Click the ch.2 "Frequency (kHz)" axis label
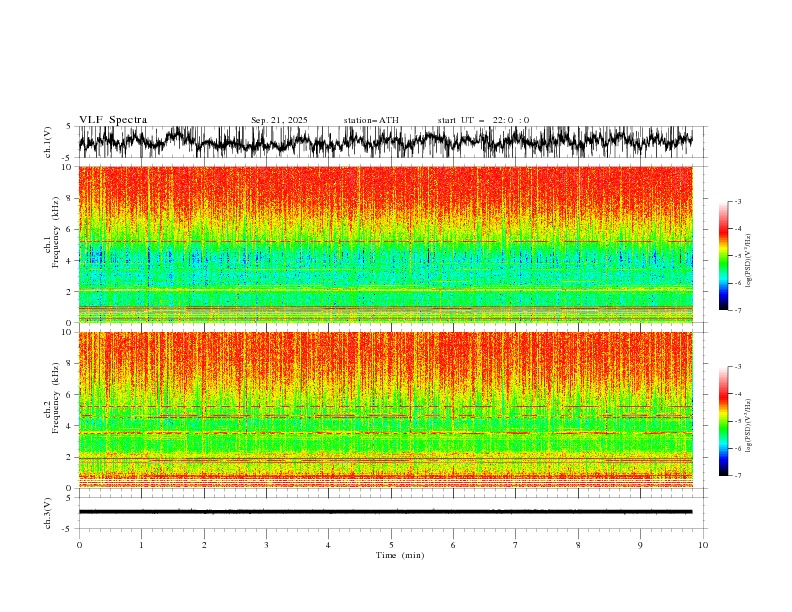The width and height of the screenshot is (792, 612). point(55,397)
